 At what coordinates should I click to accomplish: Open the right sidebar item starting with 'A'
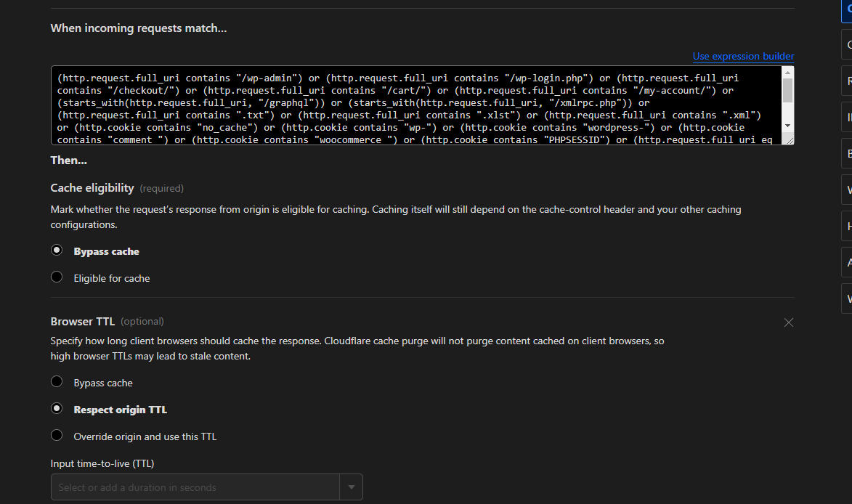pos(847,262)
